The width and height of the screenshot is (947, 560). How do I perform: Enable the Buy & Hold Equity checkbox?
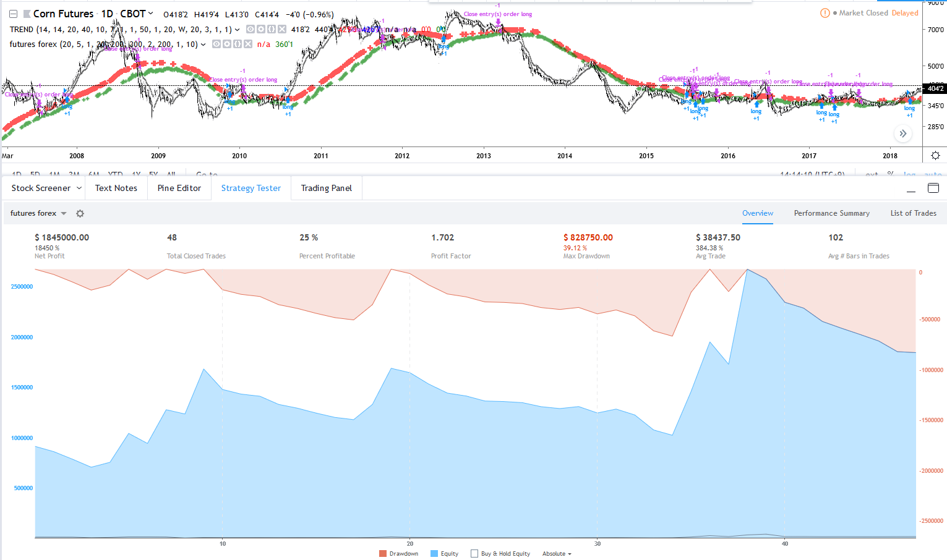tap(474, 554)
